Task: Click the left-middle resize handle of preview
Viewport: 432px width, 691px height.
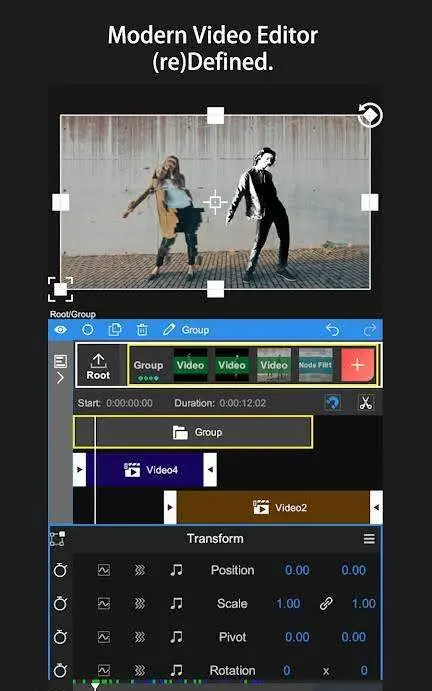Action: (x=61, y=202)
